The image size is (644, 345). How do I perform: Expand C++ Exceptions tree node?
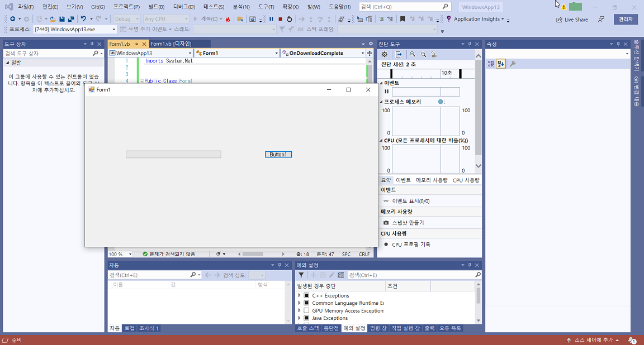point(300,295)
